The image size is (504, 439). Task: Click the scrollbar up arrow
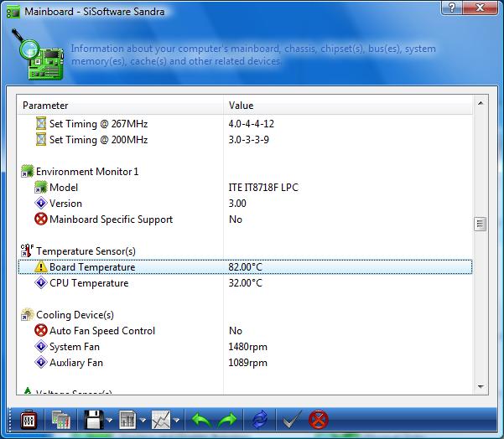(x=481, y=103)
